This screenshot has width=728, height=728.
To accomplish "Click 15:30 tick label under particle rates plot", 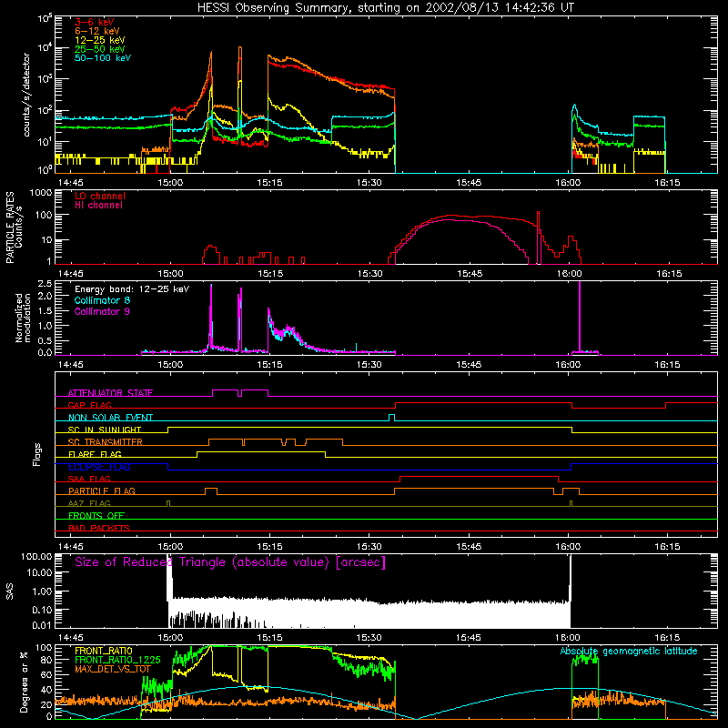I will [x=369, y=274].
